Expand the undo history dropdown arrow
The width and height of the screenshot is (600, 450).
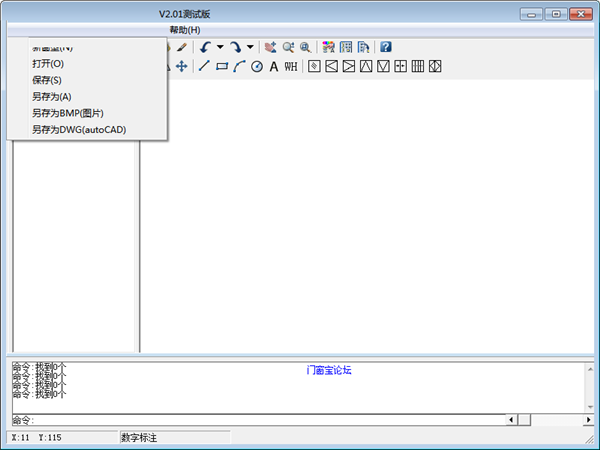[x=220, y=47]
